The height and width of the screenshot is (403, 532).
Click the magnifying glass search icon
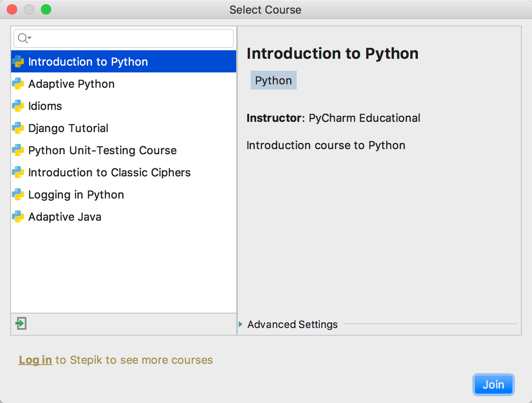coord(23,38)
